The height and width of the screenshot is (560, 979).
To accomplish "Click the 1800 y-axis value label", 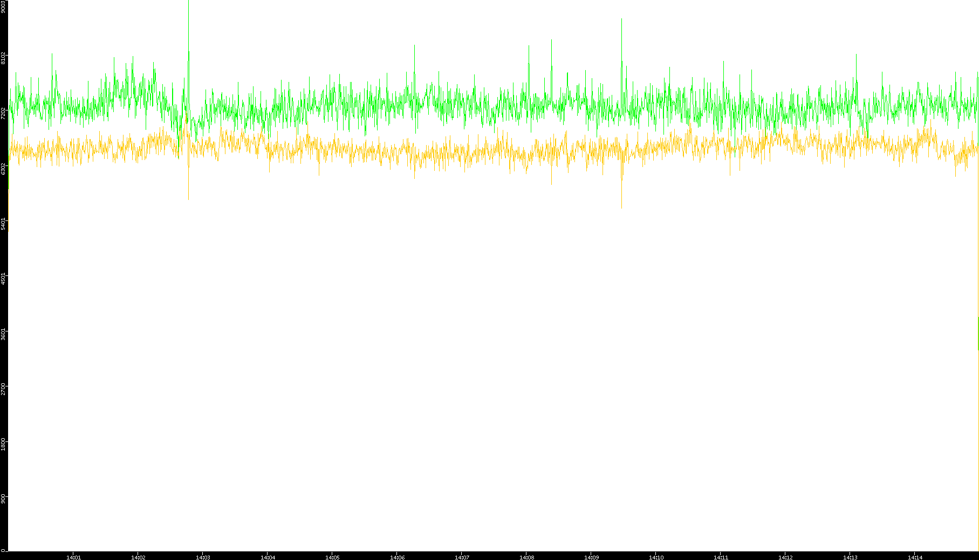I will pyautogui.click(x=4, y=444).
